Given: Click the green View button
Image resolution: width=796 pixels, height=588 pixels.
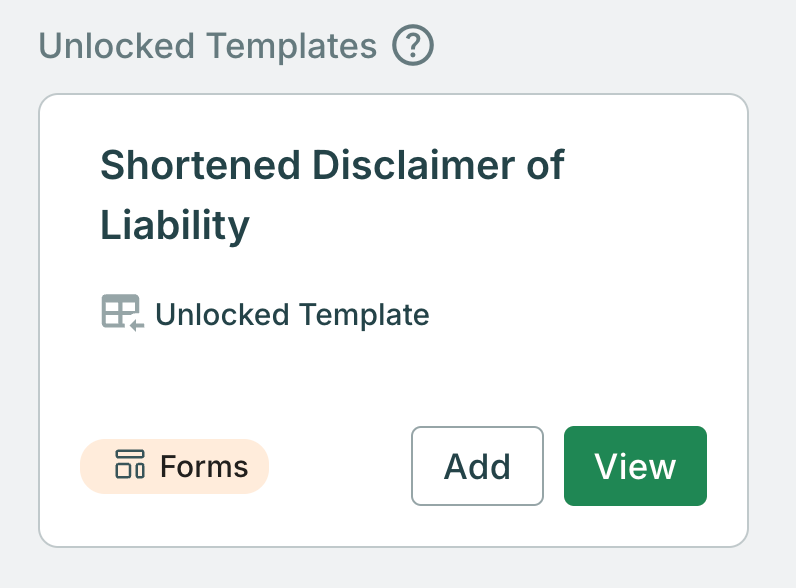Looking at the screenshot, I should point(635,466).
